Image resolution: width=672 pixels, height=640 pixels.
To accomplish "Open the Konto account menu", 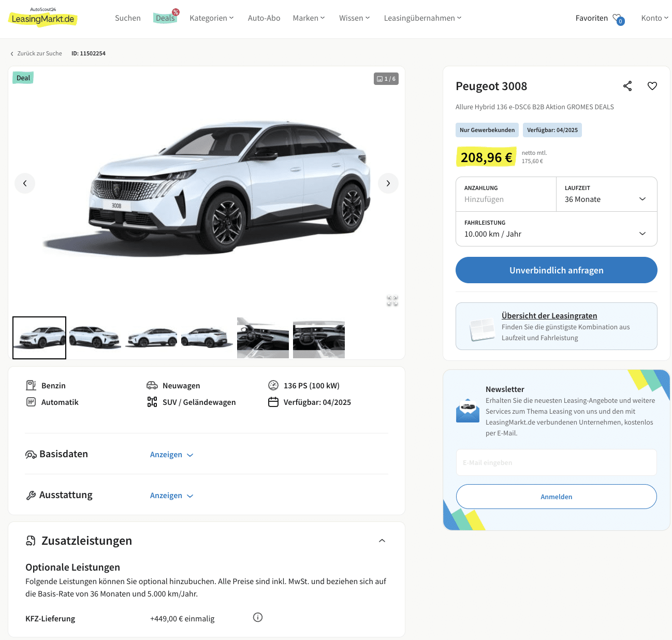I will click(654, 18).
